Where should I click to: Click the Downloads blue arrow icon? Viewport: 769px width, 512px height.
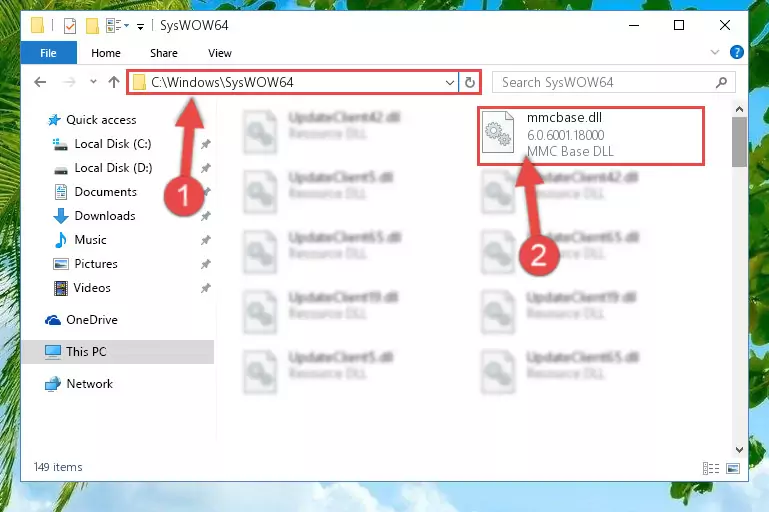61,216
